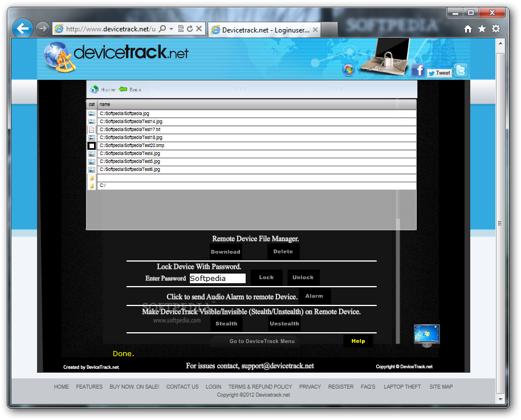This screenshot has height=420, width=521.
Task: Click the 'dat' column header
Action: pyautogui.click(x=92, y=104)
